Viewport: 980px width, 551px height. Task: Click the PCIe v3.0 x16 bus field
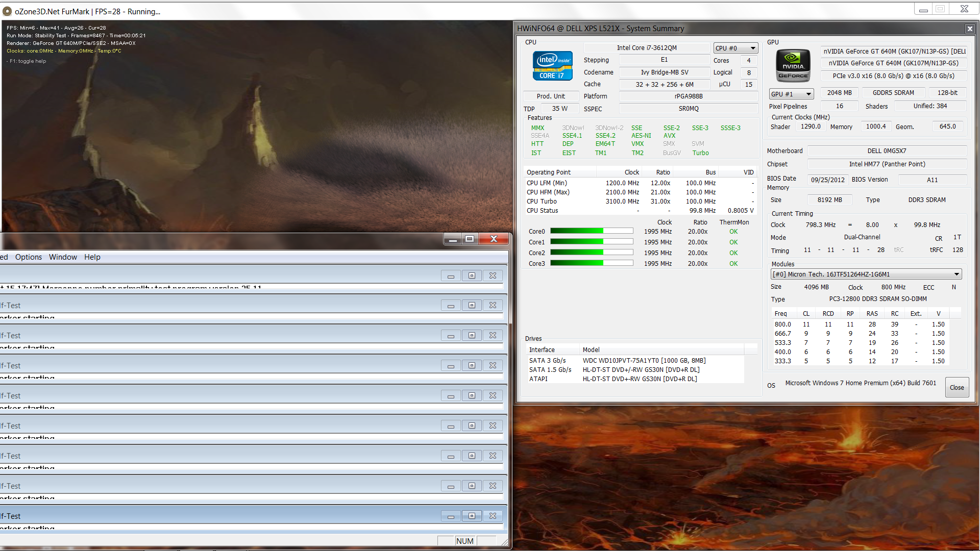(893, 76)
